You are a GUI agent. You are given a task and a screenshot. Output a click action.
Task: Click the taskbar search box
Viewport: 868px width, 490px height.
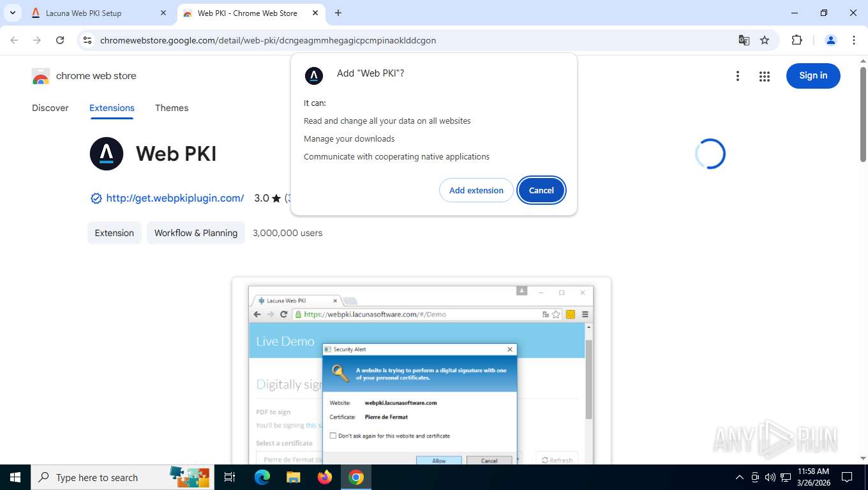pyautogui.click(x=123, y=477)
